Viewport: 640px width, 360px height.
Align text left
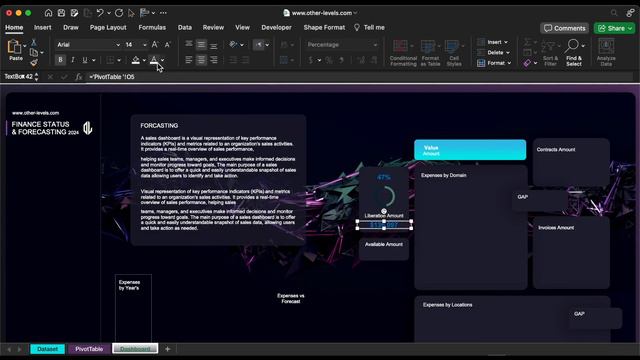tap(189, 60)
